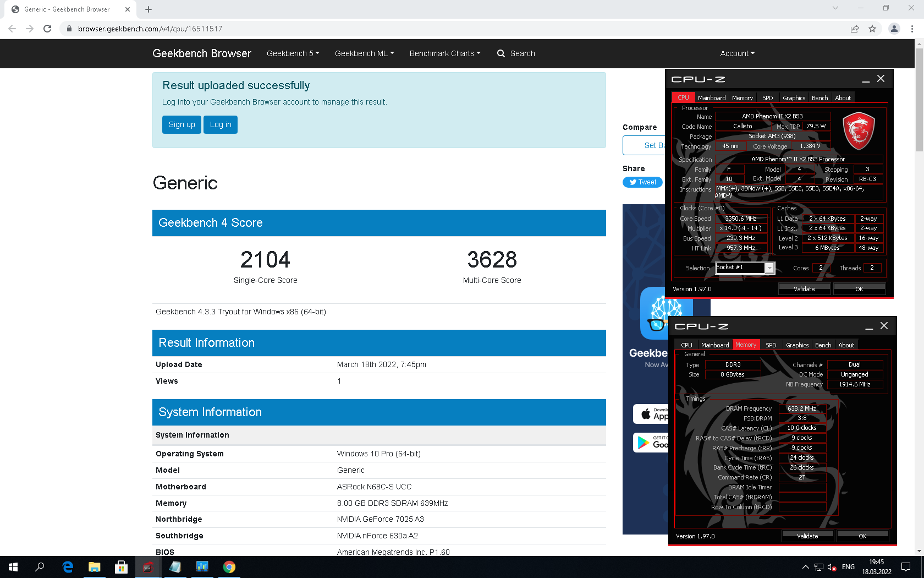The width and height of the screenshot is (924, 578).
Task: Select SPD tab in lower CPU-Z window
Action: point(771,345)
